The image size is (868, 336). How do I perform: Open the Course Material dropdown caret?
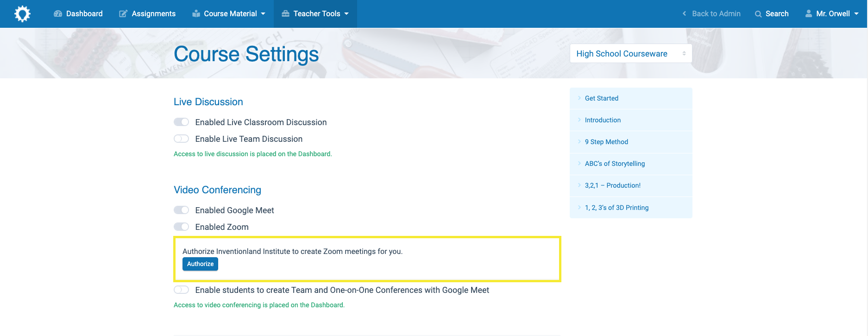click(x=263, y=14)
